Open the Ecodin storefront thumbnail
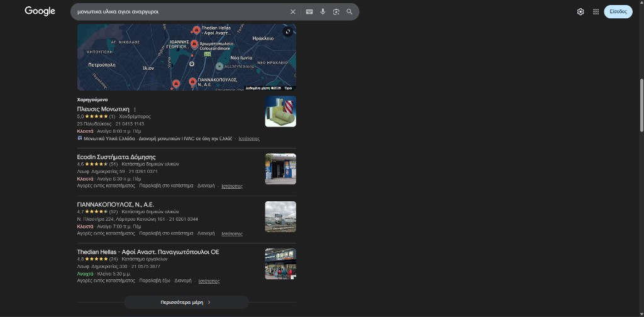Image resolution: width=644 pixels, height=317 pixels. pyautogui.click(x=280, y=169)
